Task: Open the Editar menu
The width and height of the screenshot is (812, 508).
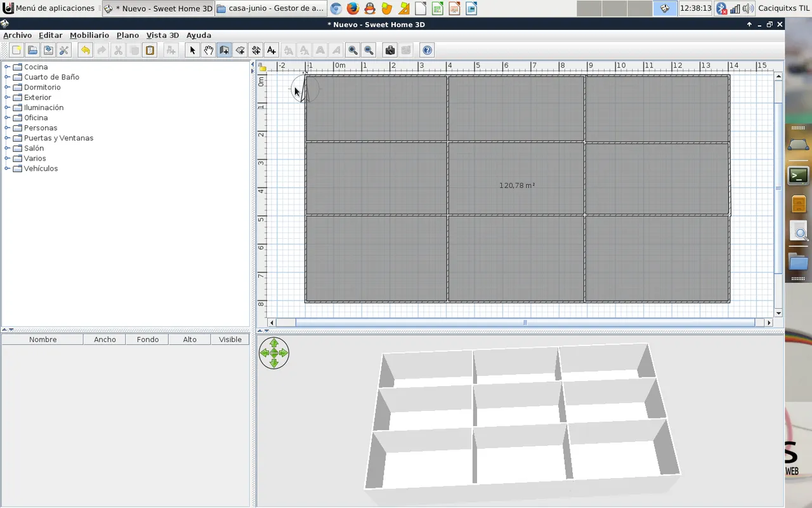Action: 50,35
